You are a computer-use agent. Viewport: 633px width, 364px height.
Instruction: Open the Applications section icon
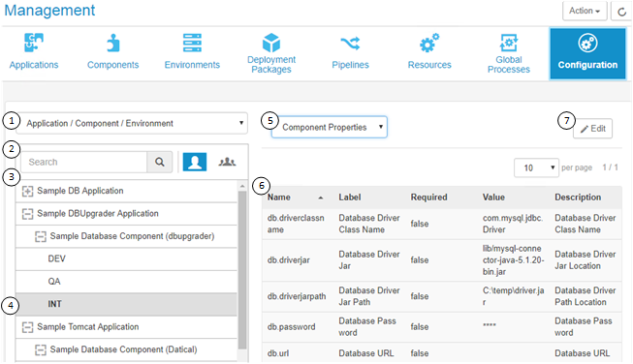click(x=34, y=43)
